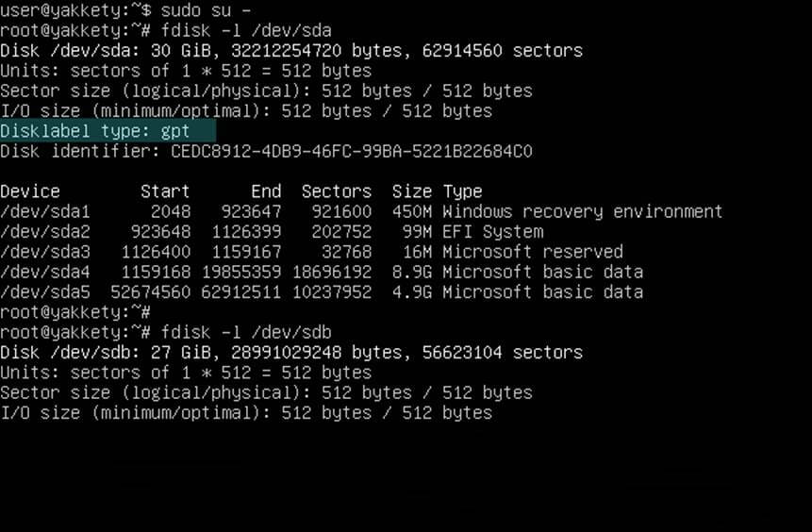The width and height of the screenshot is (812, 532).
Task: Click the "Device" column header
Action: click(30, 191)
